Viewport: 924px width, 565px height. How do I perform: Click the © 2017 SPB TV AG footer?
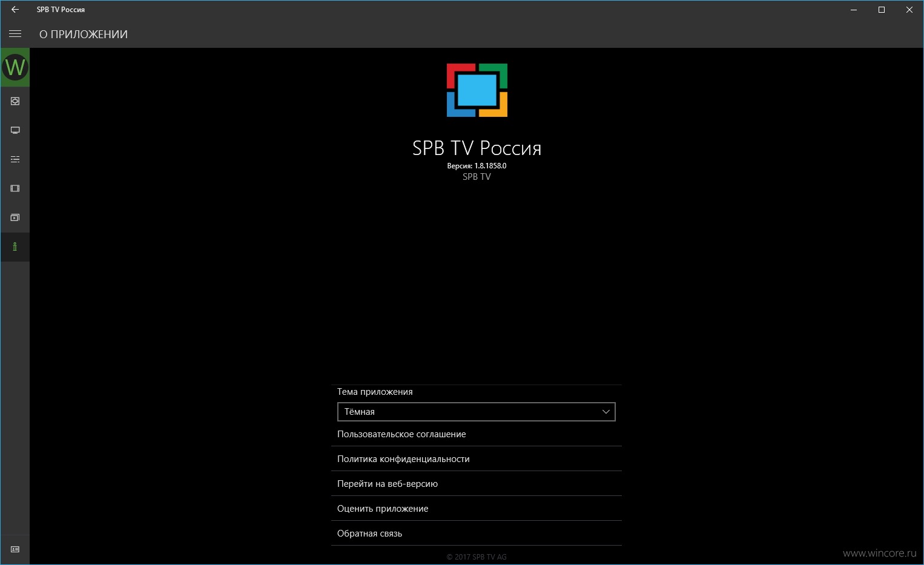coord(477,557)
